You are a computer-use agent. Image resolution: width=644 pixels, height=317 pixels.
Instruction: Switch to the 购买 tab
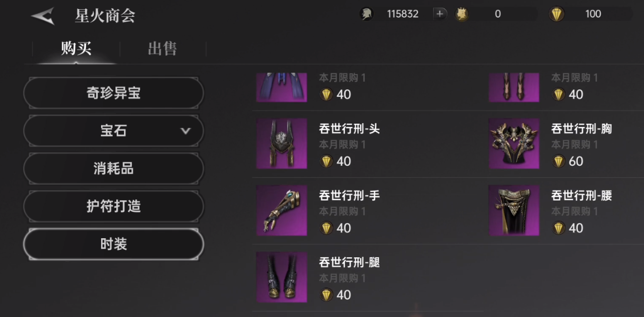[76, 48]
